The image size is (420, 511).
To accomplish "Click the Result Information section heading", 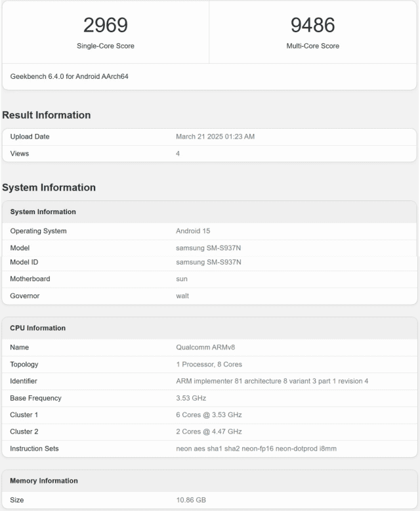I will [x=47, y=115].
